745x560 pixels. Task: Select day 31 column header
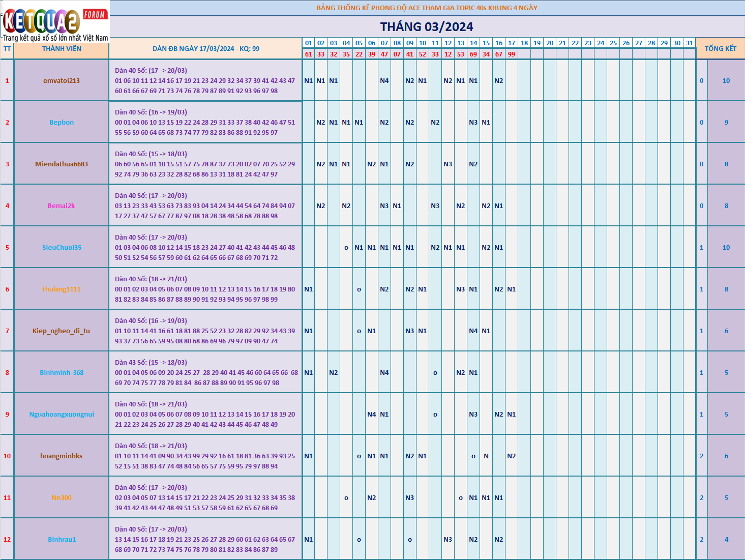[690, 43]
